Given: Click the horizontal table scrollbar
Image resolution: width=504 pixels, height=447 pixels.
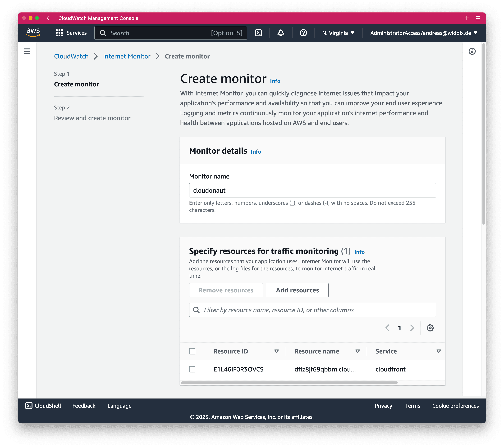Looking at the screenshot, I should point(289,383).
